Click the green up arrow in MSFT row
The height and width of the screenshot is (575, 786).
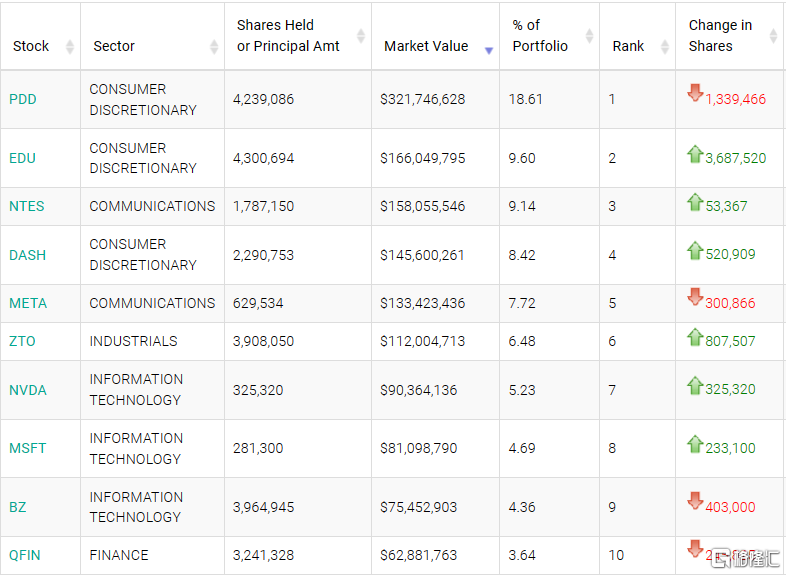pyautogui.click(x=695, y=444)
